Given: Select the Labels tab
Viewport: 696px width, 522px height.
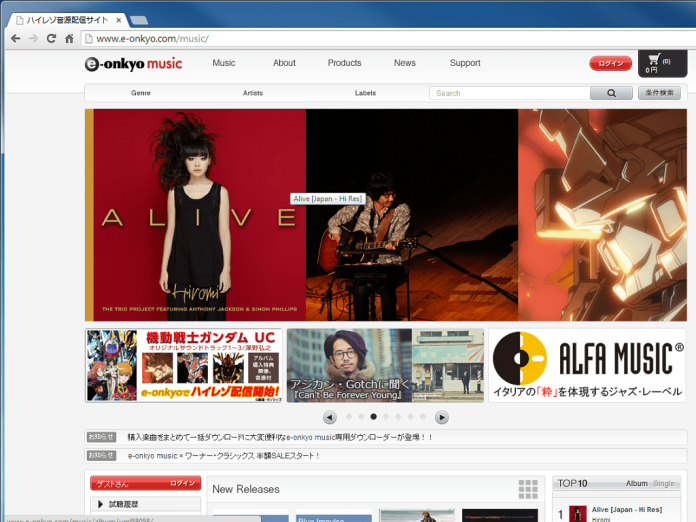Looking at the screenshot, I should tap(365, 93).
